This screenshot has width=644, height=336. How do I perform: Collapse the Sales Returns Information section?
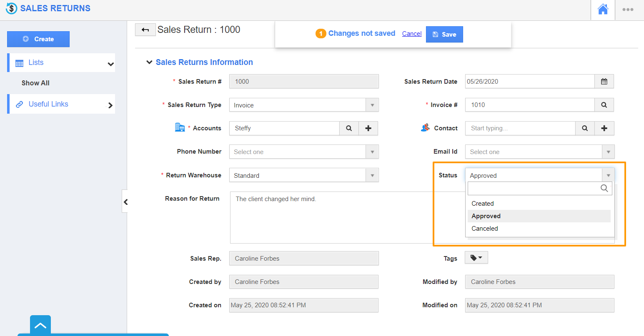(149, 62)
